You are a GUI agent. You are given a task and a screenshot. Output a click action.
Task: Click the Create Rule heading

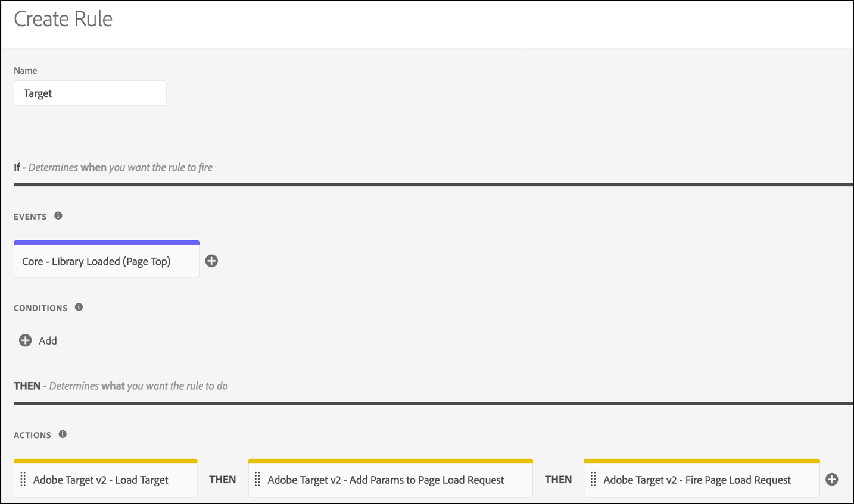[x=63, y=19]
